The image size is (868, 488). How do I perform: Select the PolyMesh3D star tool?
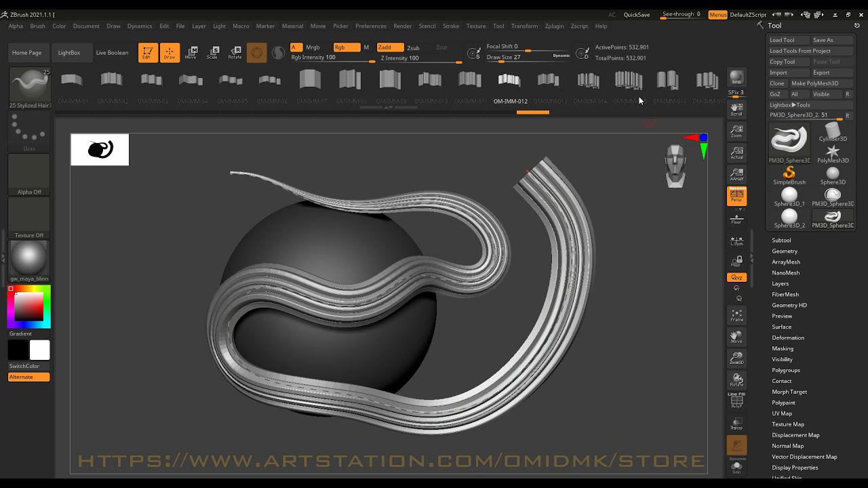tap(833, 155)
